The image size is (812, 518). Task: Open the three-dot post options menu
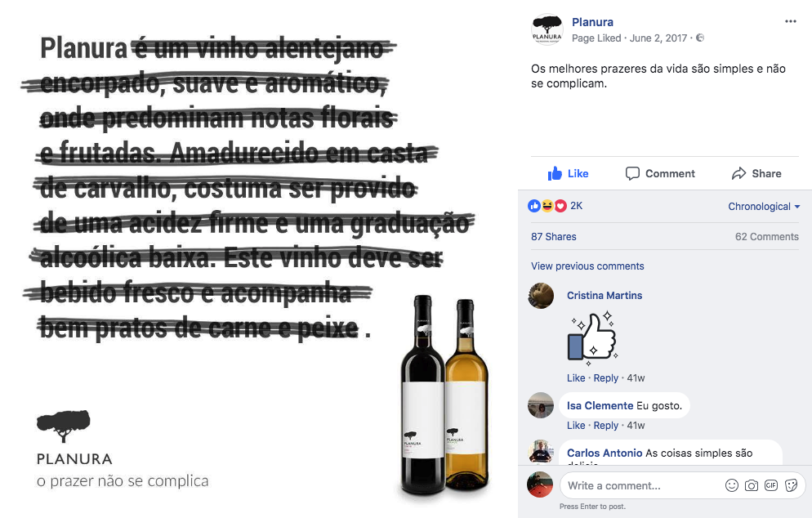pyautogui.click(x=790, y=21)
